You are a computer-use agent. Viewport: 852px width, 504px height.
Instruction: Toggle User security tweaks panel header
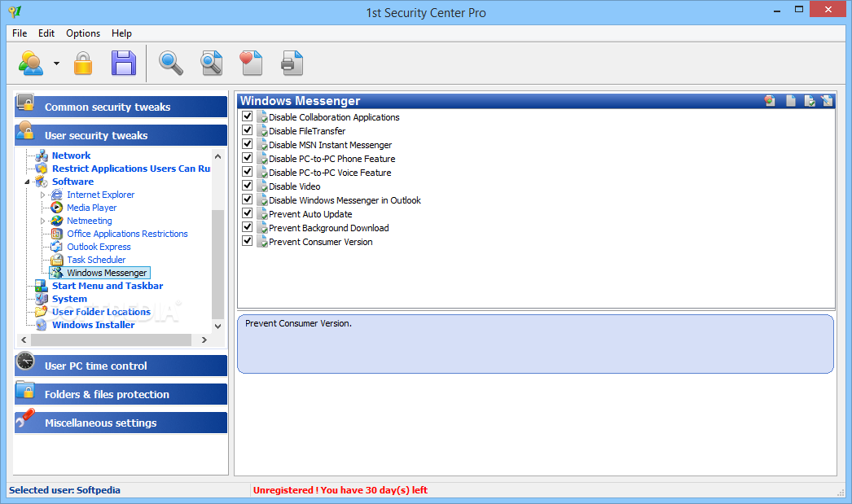121,135
